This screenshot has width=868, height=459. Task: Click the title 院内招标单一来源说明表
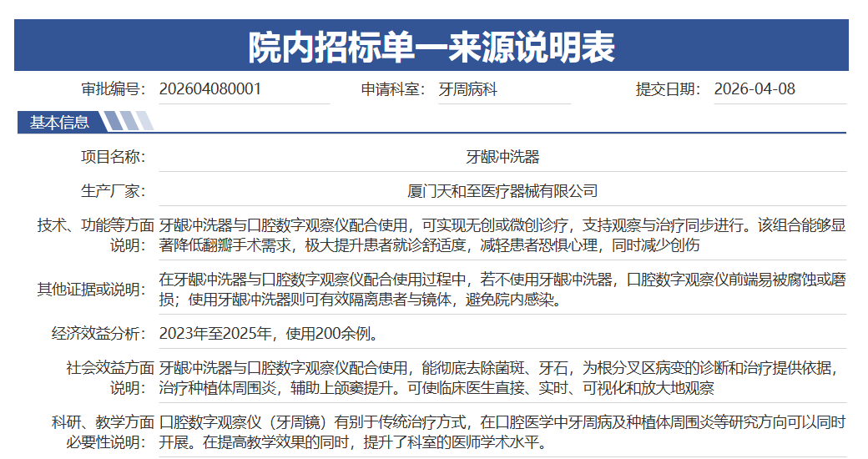tap(431, 47)
